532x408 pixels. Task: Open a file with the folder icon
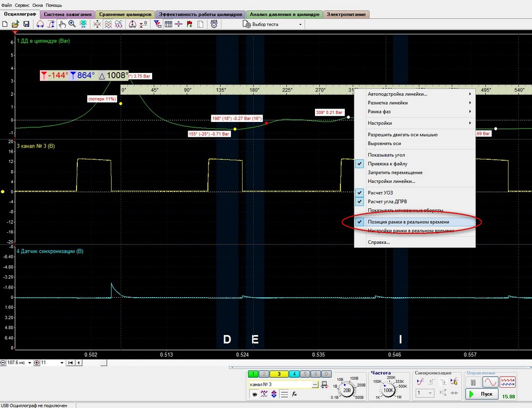15,24
